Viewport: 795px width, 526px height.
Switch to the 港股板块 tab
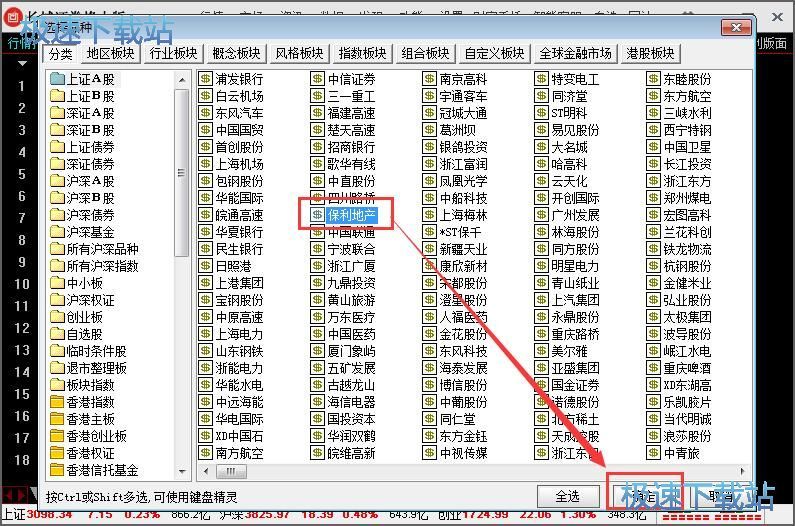coord(650,53)
